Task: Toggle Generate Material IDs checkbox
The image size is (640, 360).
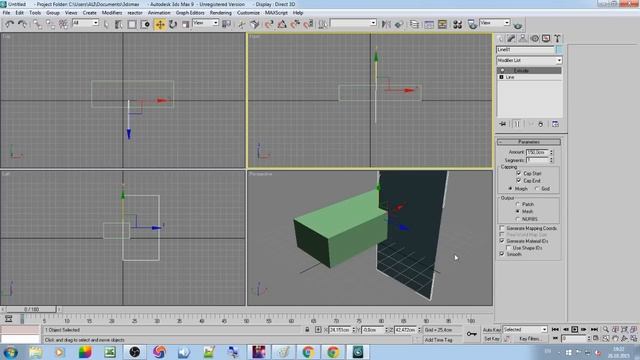Action: tap(502, 241)
